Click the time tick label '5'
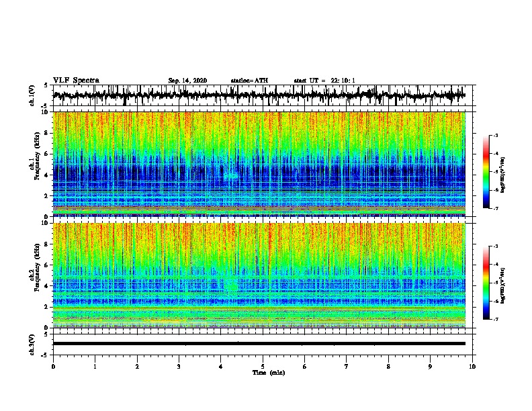This screenshot has width=532, height=411. (263, 367)
